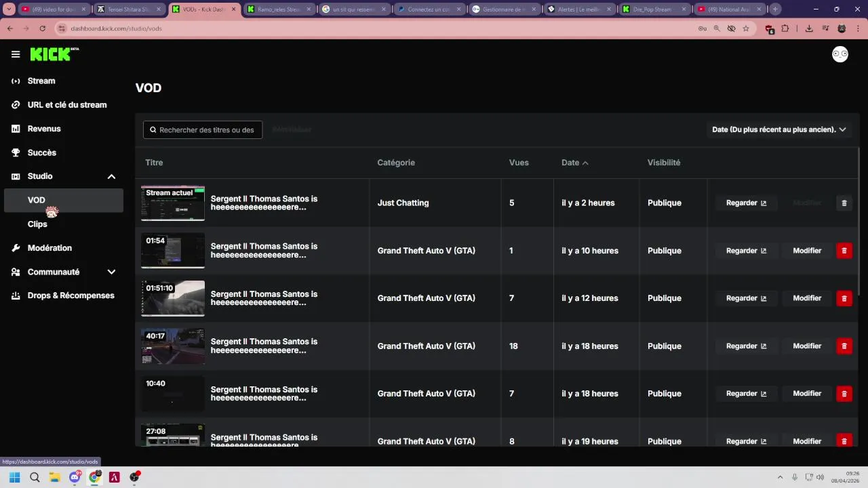Screen dimensions: 868x488
Task: Click the zoom magnifier icon in address bar
Action: tap(717, 28)
